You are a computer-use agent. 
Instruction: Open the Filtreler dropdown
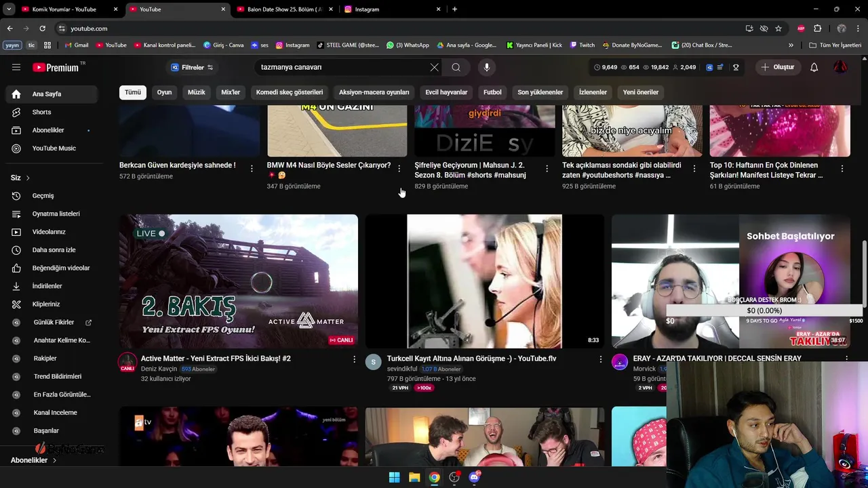pyautogui.click(x=192, y=67)
